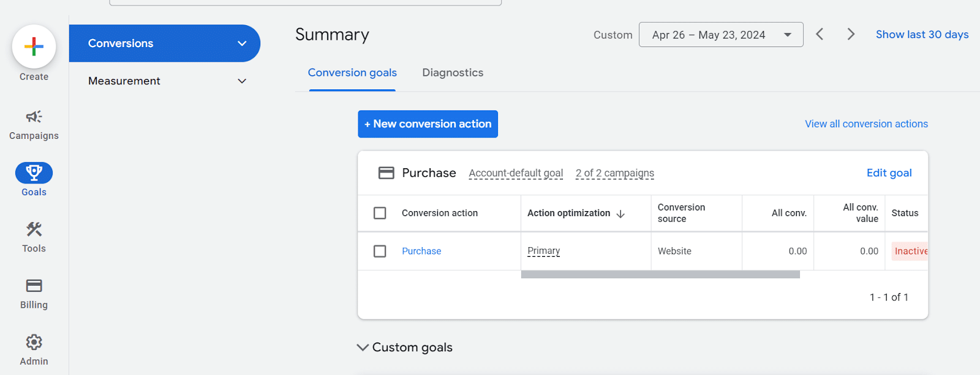This screenshot has height=375, width=980.
Task: Open View all conversion actions link
Action: [866, 124]
